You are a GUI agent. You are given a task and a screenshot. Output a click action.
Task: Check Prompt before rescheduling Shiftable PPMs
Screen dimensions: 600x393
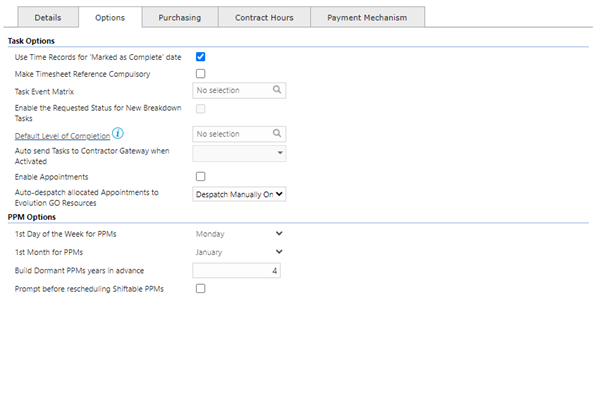click(201, 289)
